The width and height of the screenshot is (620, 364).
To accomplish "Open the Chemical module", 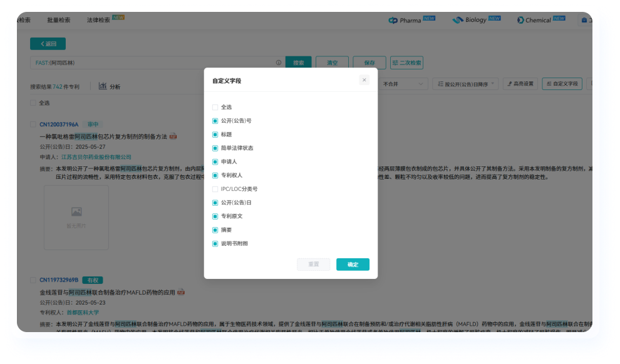I will pyautogui.click(x=540, y=20).
